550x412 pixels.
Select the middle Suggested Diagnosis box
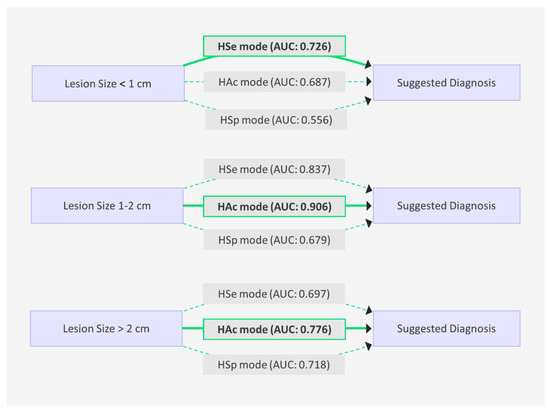(x=447, y=206)
